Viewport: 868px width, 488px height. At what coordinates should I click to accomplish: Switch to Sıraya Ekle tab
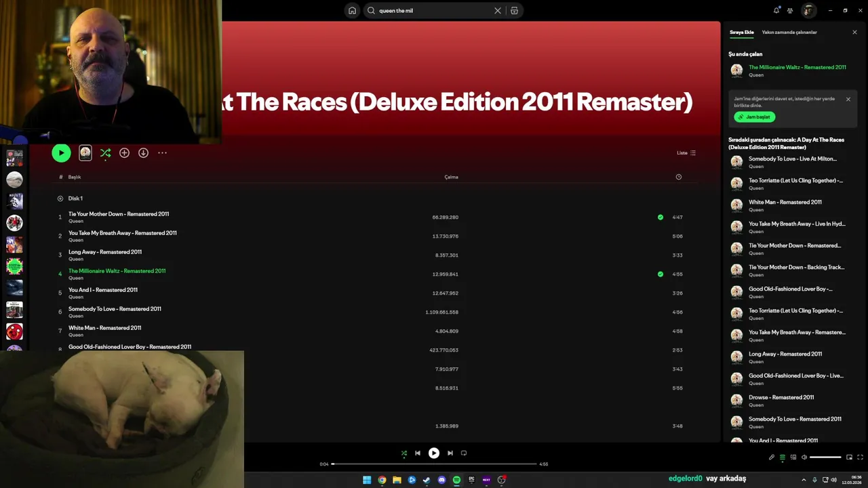(741, 33)
